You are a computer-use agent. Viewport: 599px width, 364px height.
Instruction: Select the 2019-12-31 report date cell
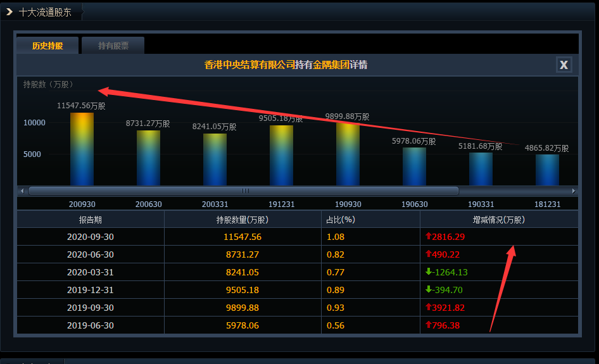point(91,290)
